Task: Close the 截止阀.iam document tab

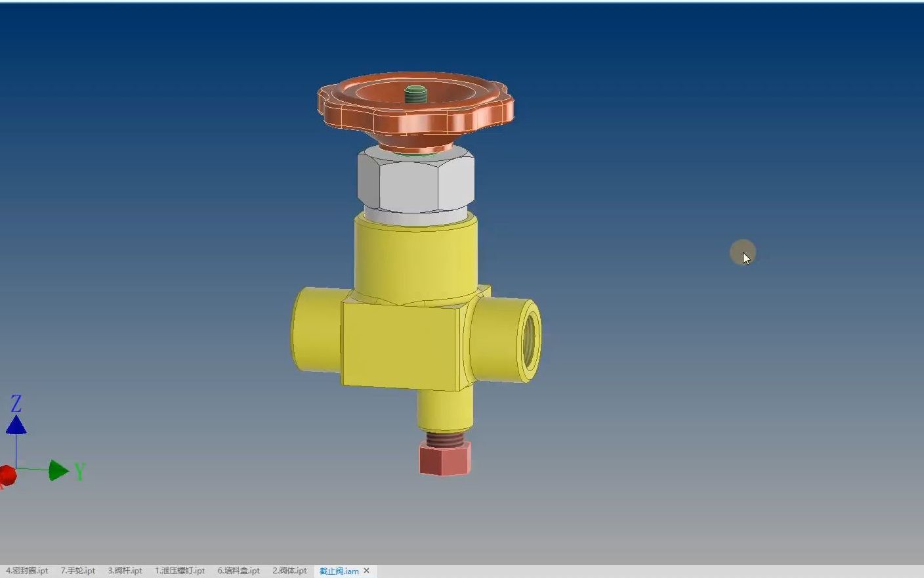Action: 367,571
